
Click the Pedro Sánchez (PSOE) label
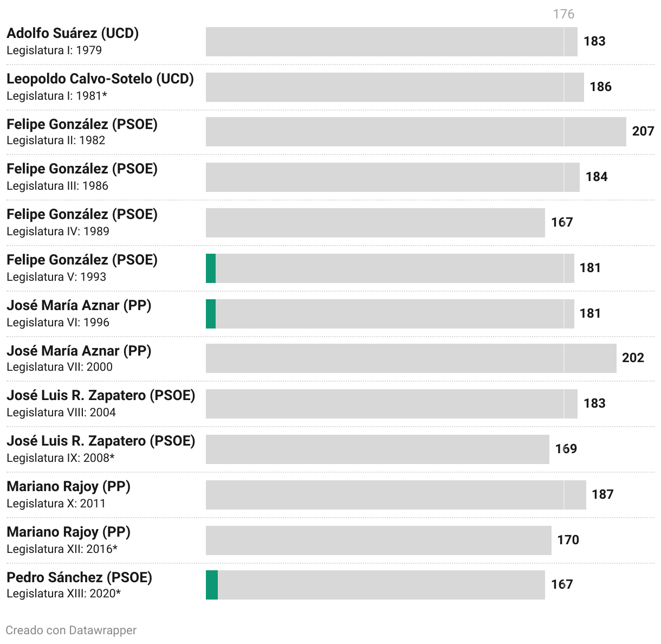80,577
